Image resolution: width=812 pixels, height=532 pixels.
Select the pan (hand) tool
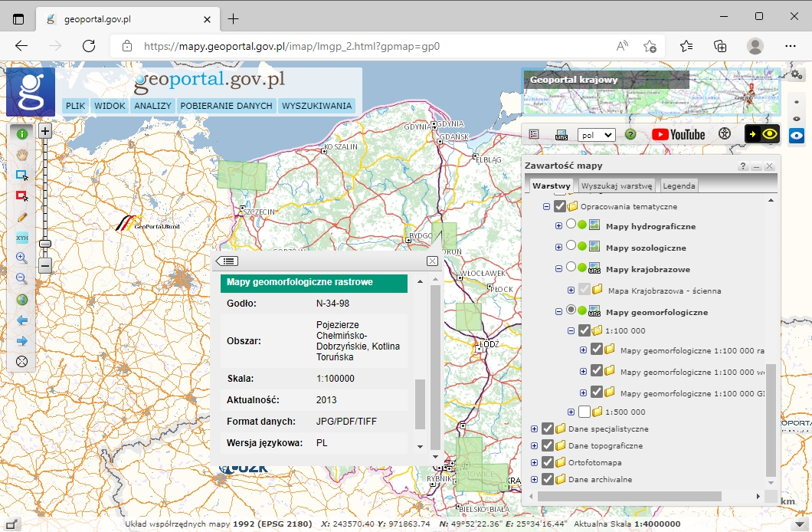pos(21,153)
